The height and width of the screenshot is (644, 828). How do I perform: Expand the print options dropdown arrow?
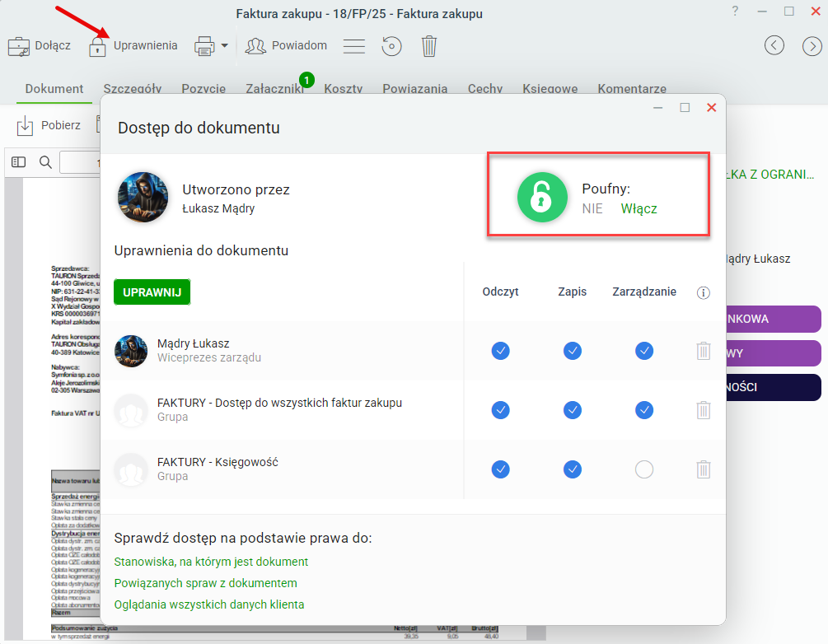point(224,45)
